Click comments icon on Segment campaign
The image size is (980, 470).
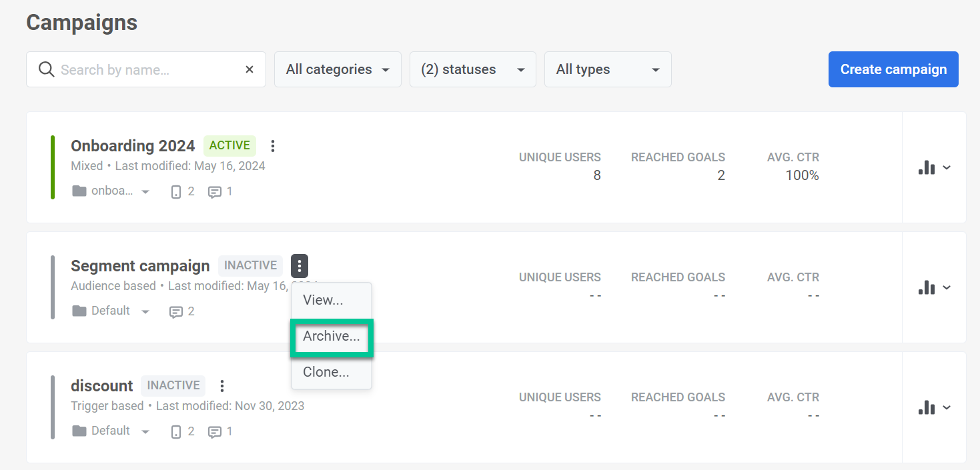point(176,311)
